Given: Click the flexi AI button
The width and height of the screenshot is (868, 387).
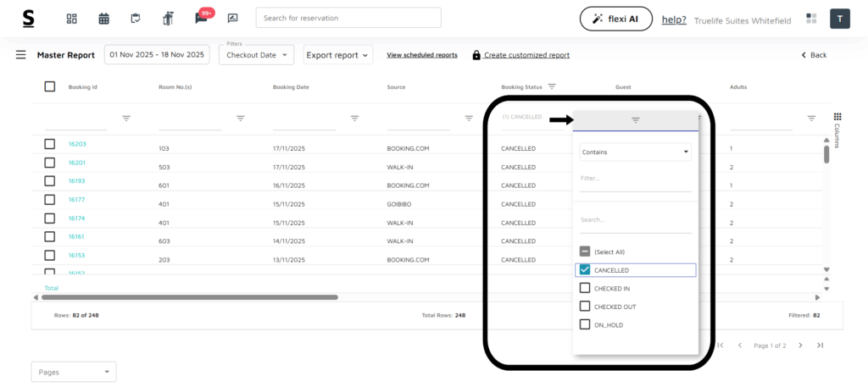Looking at the screenshot, I should tap(615, 19).
